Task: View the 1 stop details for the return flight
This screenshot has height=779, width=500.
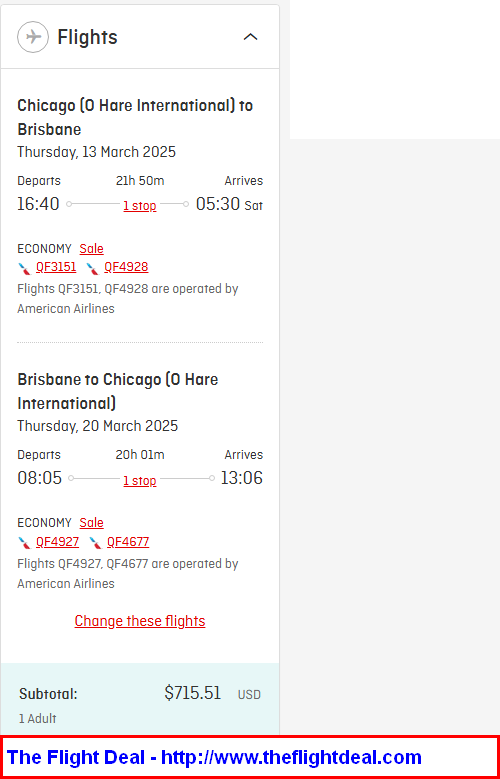Action: click(140, 480)
